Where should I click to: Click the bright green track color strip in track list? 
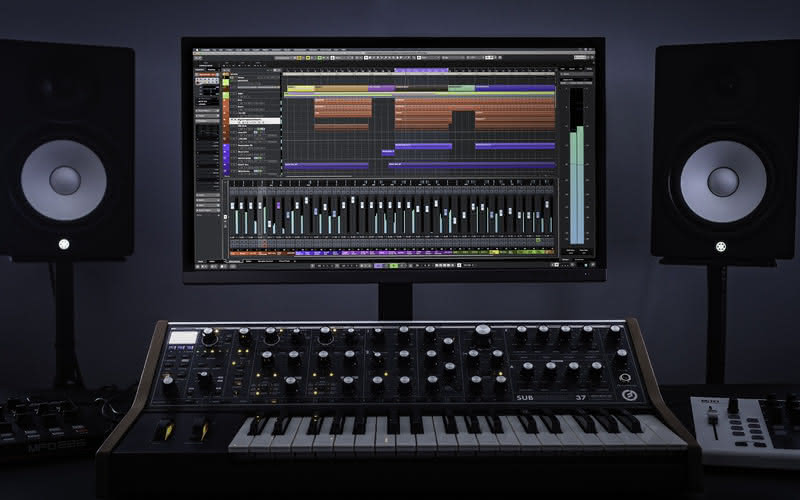click(226, 82)
